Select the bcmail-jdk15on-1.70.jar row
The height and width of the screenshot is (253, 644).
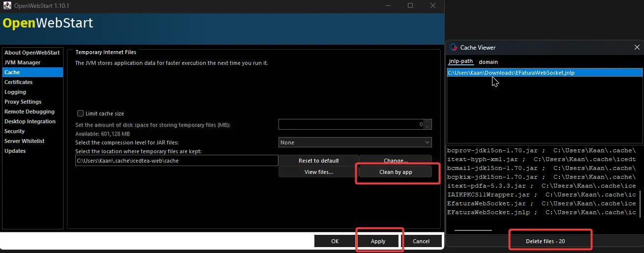tap(542, 168)
